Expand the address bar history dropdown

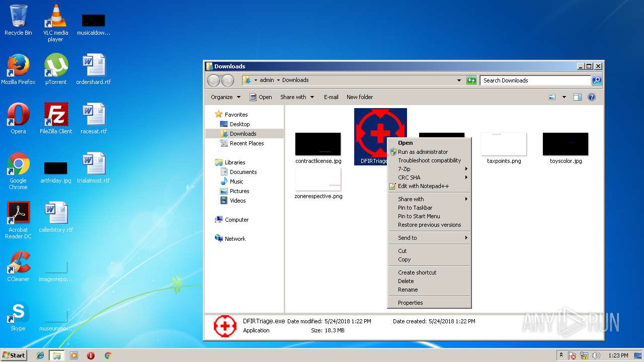459,80
